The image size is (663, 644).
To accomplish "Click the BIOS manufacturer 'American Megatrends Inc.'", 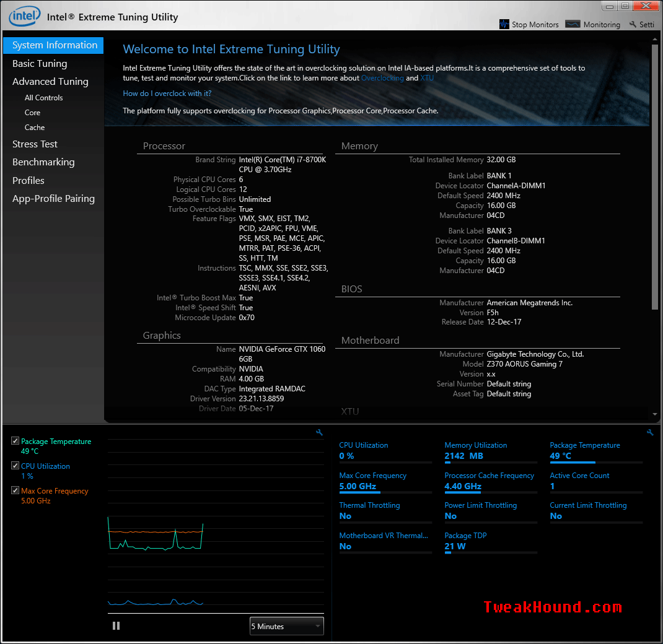I will (x=529, y=303).
